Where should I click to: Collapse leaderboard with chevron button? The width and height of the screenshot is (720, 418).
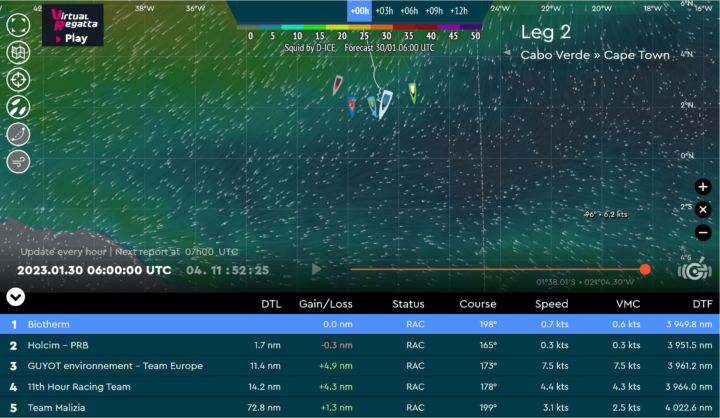coord(16,297)
